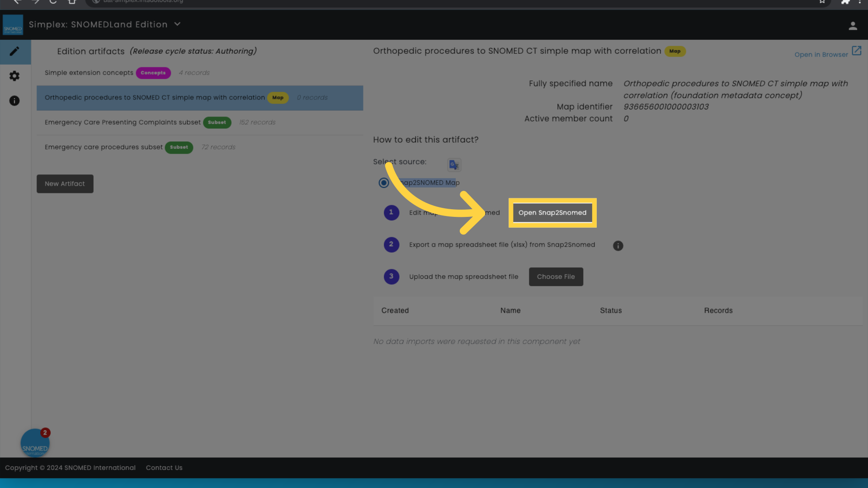Screen dimensions: 868x488
Task: Click the user account icon
Action: 853,26
